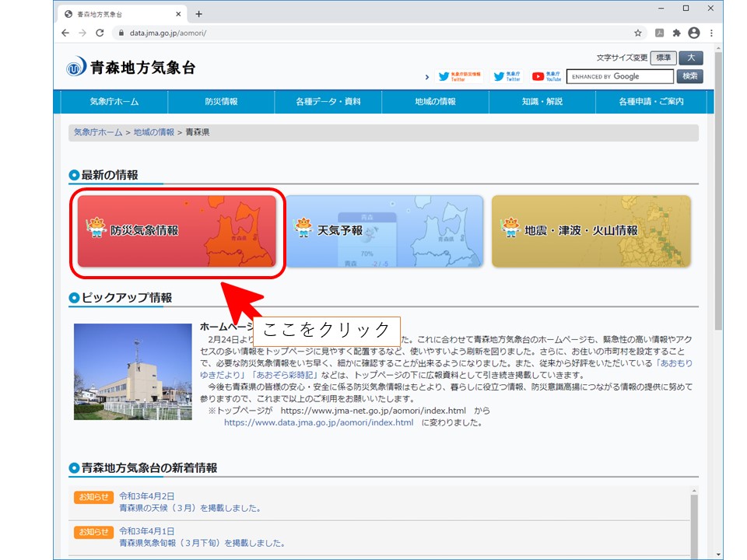Go back with the browser back arrow
Image resolution: width=747 pixels, height=560 pixels.
coord(65,33)
